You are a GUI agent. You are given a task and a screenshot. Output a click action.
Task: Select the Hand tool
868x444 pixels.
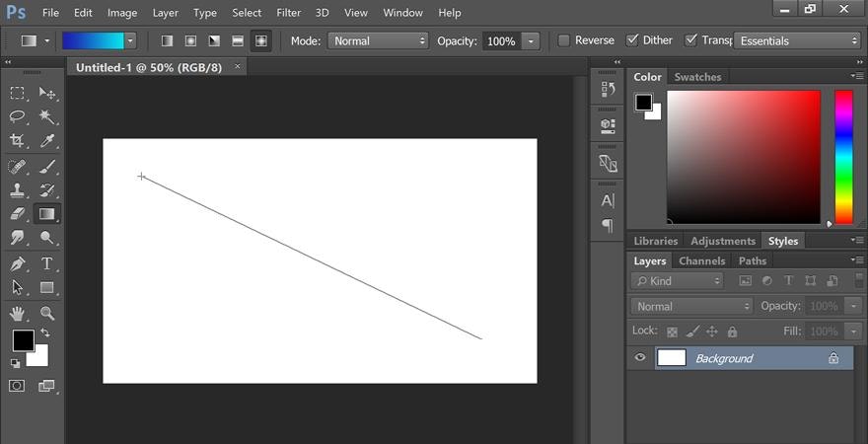point(17,314)
